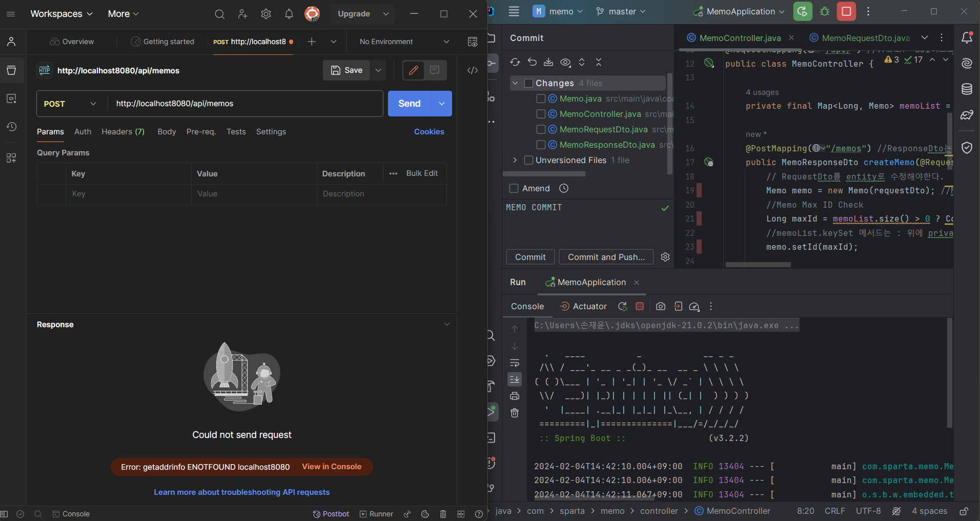Check the MemoController.java change checkbox
The height and width of the screenshot is (521, 980).
point(541,114)
